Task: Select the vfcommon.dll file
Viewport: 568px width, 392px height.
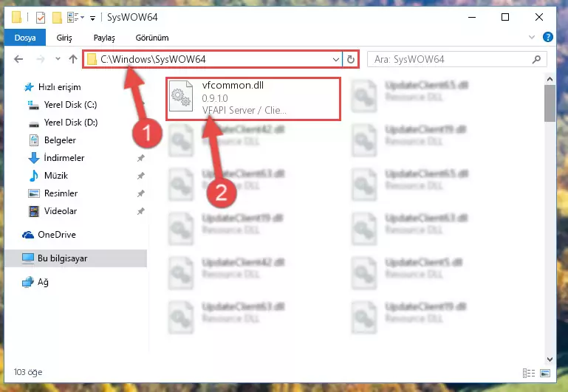Action: [253, 98]
